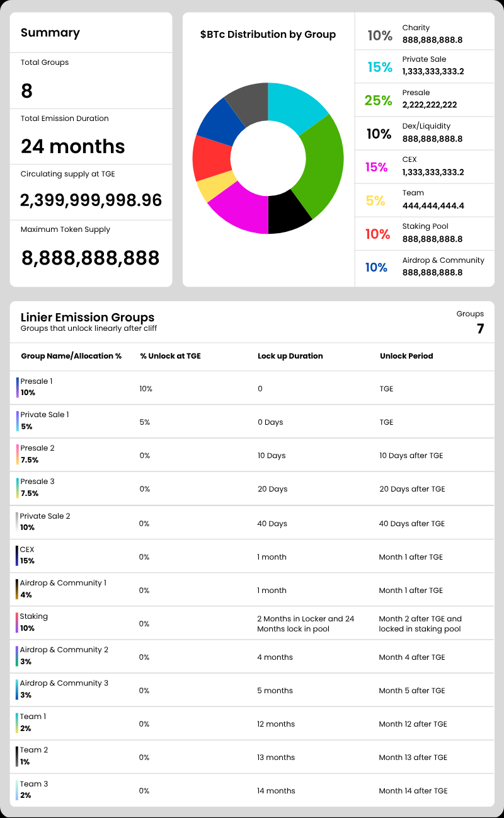
Task: Expand the Staking row details
Action: tap(252, 623)
